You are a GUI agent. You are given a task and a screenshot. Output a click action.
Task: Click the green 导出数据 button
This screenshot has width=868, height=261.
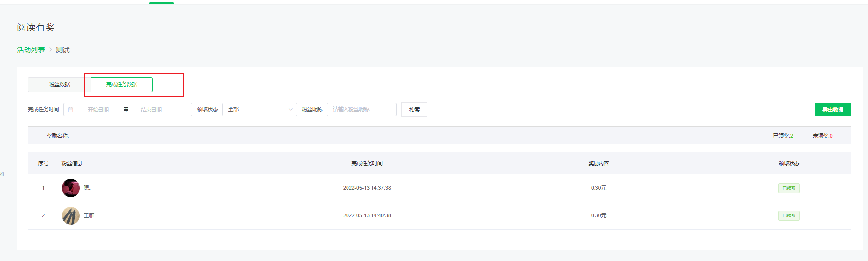832,110
